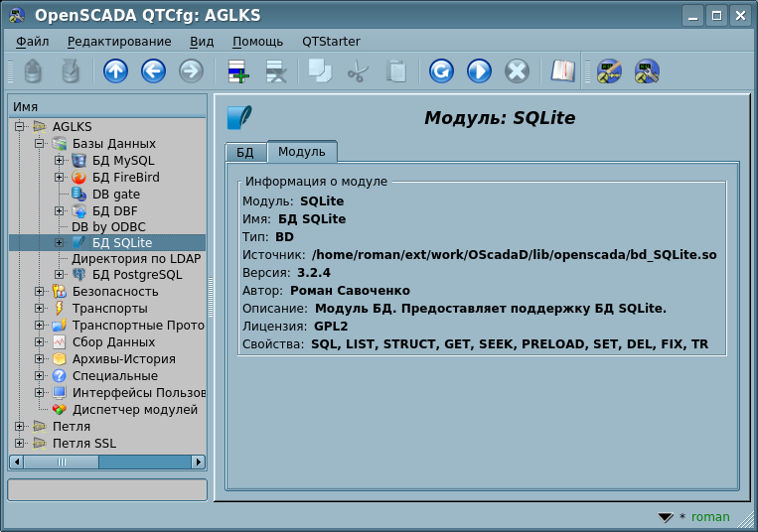The width and height of the screenshot is (758, 532).
Task: Expand the Петля SSL station node
Action: click(19, 444)
